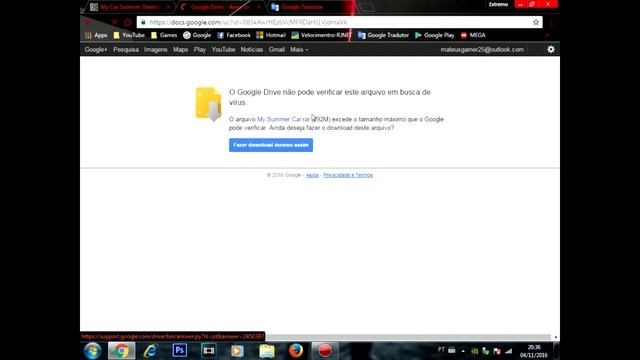Open Pesquisa in the Google bar
This screenshot has height=360, width=640.
click(x=126, y=49)
